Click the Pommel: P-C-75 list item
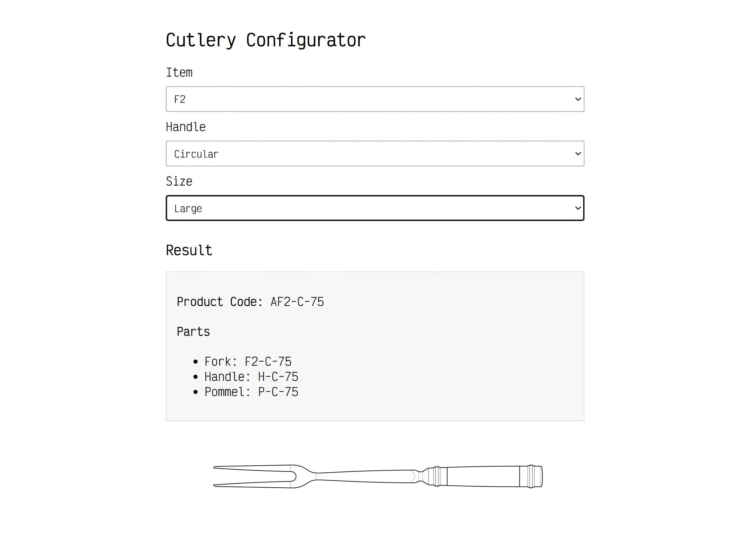This screenshot has width=756, height=534. [251, 392]
